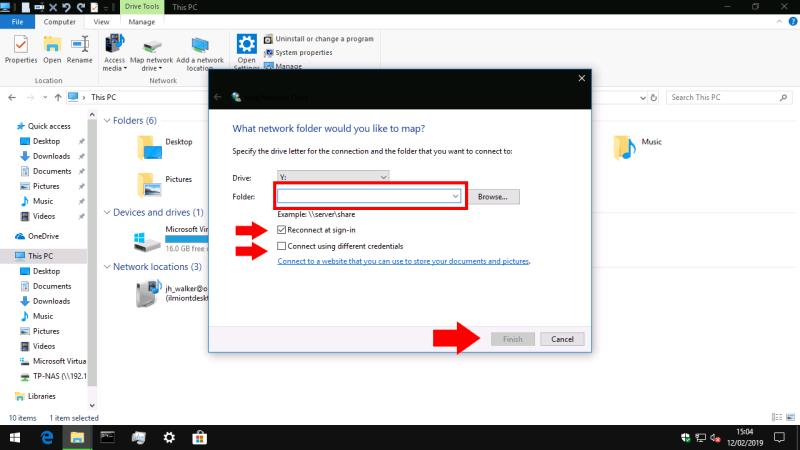Switch to the Manage tab

(x=141, y=22)
